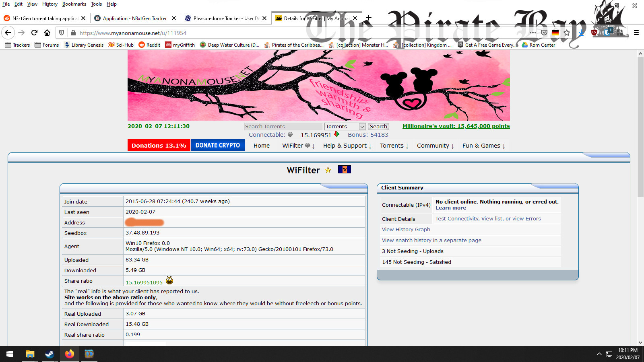The height and width of the screenshot is (362, 644).
Task: Expand the Fun & Games menu
Action: pyautogui.click(x=484, y=146)
